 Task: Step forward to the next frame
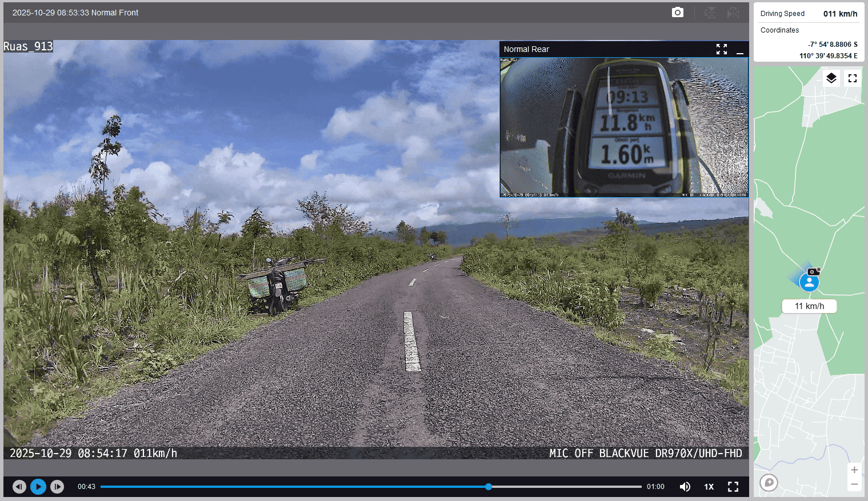coord(57,487)
